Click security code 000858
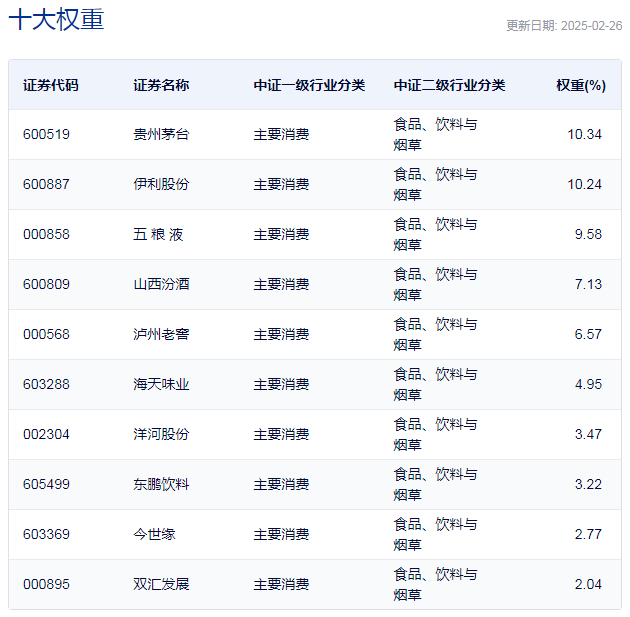 (46, 234)
